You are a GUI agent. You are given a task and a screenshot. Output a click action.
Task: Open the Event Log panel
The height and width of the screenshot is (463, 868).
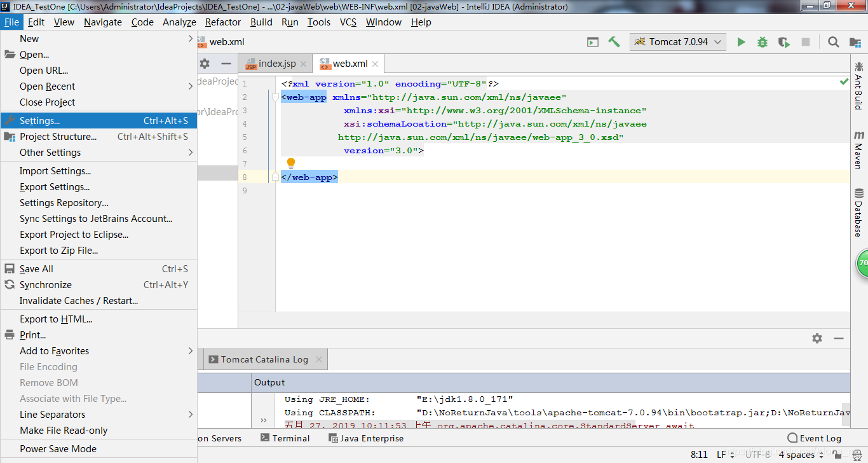[x=814, y=438]
